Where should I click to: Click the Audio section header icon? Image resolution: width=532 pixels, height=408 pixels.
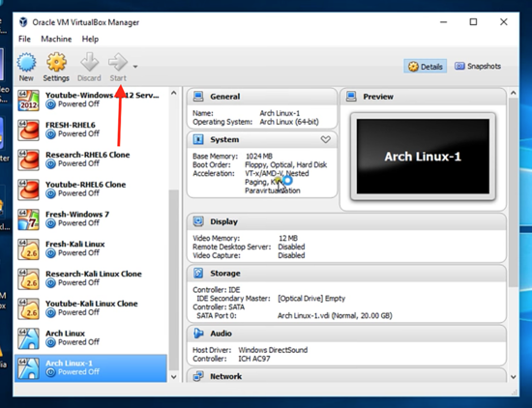pyautogui.click(x=198, y=334)
